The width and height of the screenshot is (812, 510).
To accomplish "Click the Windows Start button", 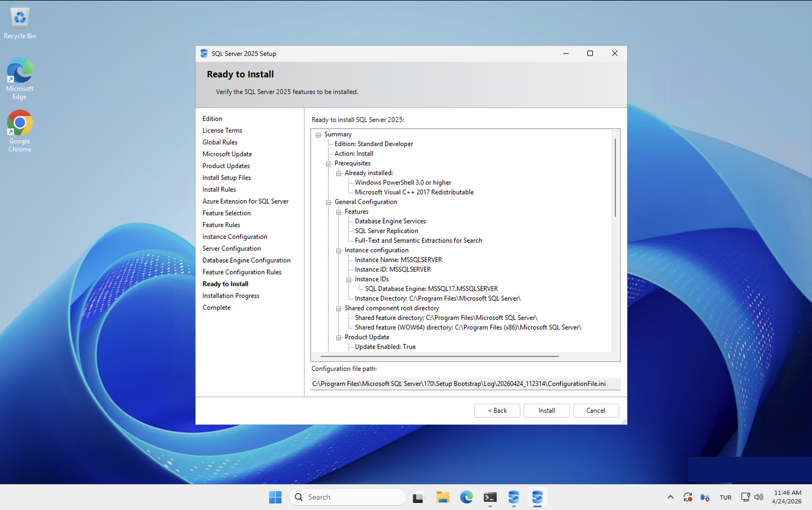I will pos(275,497).
